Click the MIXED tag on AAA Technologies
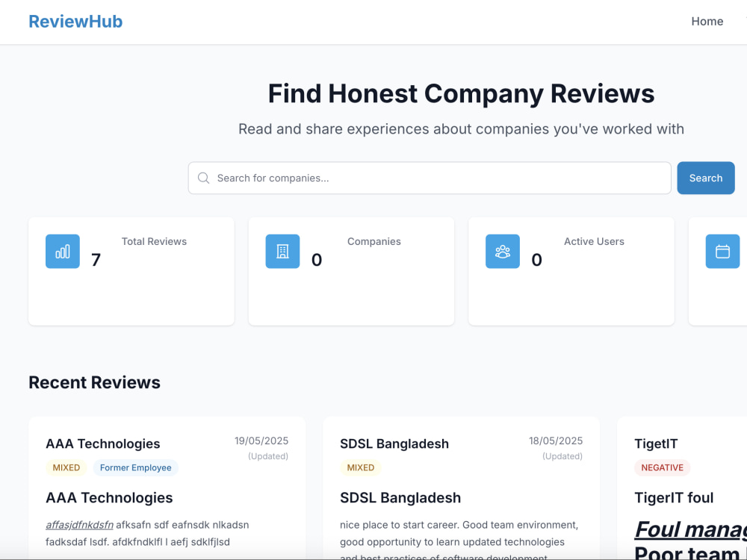This screenshot has width=747, height=560. coord(66,467)
